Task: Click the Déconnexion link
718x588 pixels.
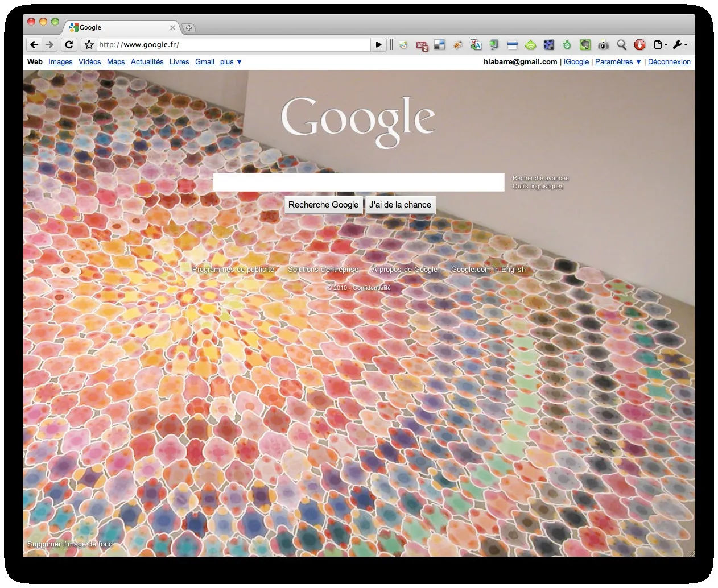Action: [x=669, y=62]
